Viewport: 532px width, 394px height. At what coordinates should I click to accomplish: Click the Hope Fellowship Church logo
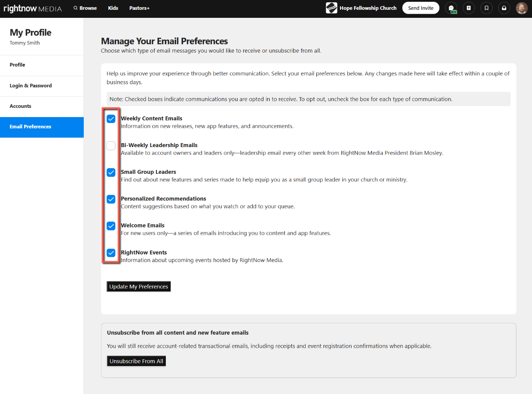[x=331, y=8]
